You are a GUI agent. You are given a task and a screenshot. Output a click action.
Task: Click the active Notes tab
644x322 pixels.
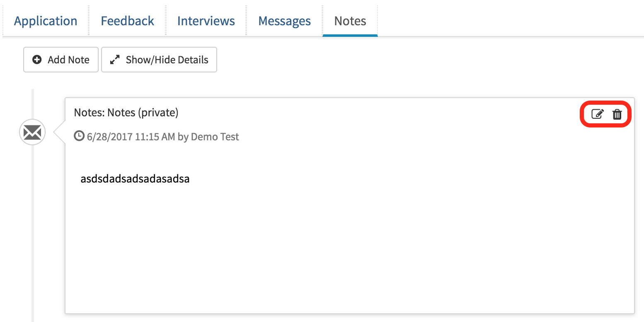(350, 21)
